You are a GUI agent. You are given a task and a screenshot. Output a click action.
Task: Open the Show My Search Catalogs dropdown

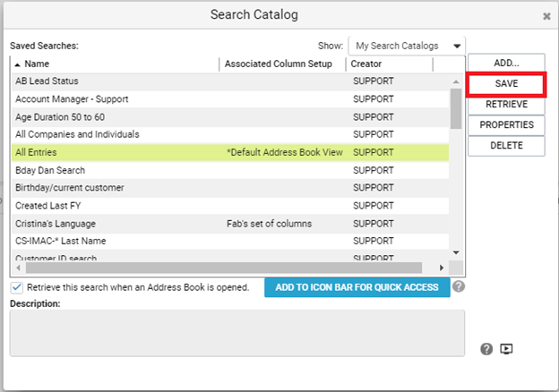(x=407, y=46)
